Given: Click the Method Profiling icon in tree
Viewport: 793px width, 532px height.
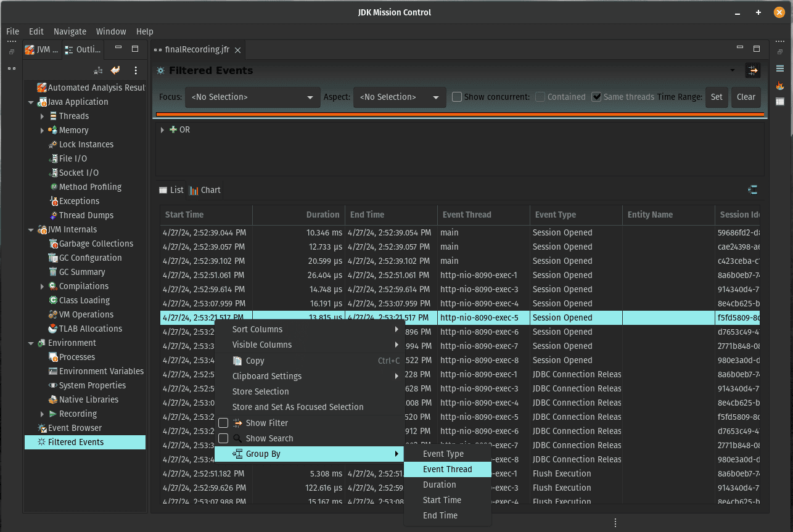Looking at the screenshot, I should coord(54,187).
